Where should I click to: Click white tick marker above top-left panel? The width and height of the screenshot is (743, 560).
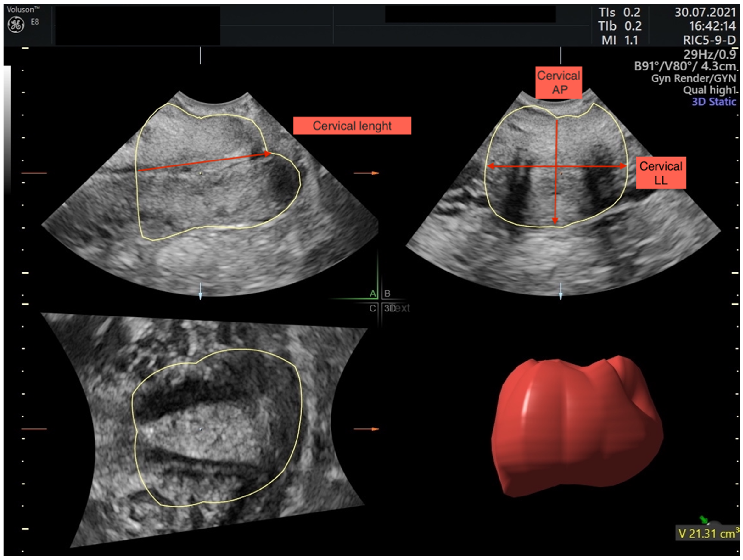(x=201, y=56)
